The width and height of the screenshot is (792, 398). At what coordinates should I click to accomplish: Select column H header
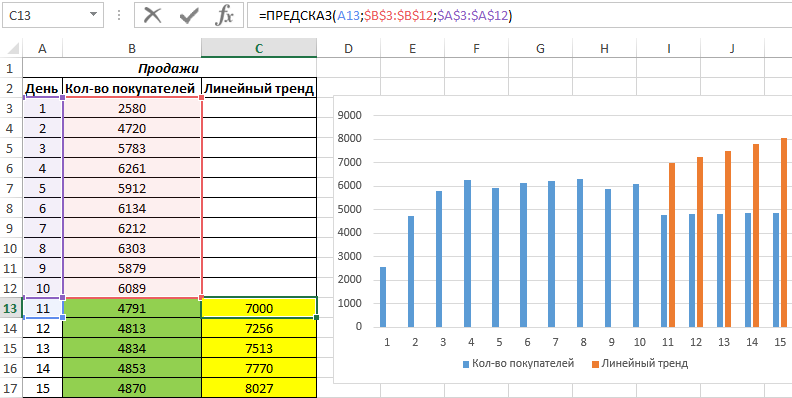click(x=604, y=48)
